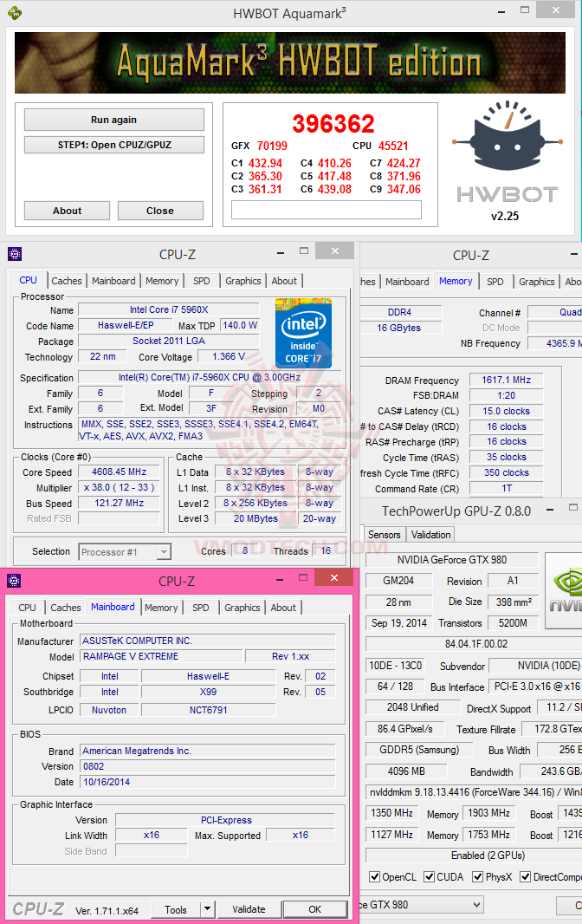Click the CPU-Z icon in pink Mainboard window
This screenshot has height=924, width=582.
click(15, 581)
